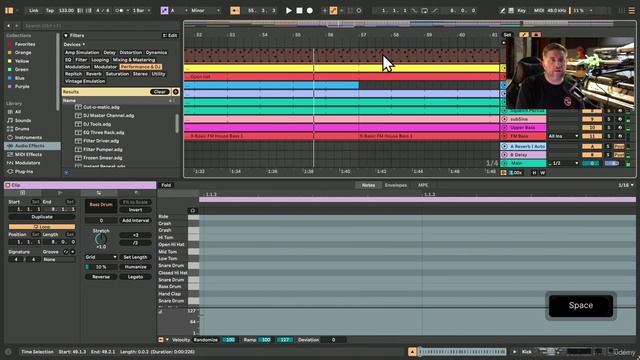Click the add button next to Clear in Results
The image size is (640, 360).
pos(176,92)
